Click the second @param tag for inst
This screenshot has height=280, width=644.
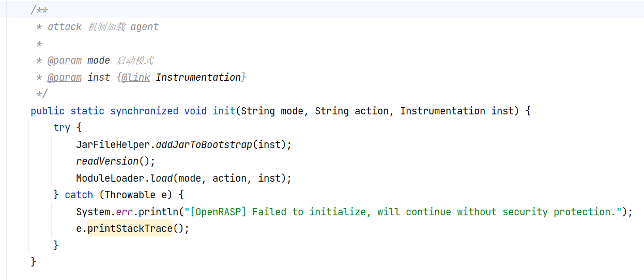[65, 77]
